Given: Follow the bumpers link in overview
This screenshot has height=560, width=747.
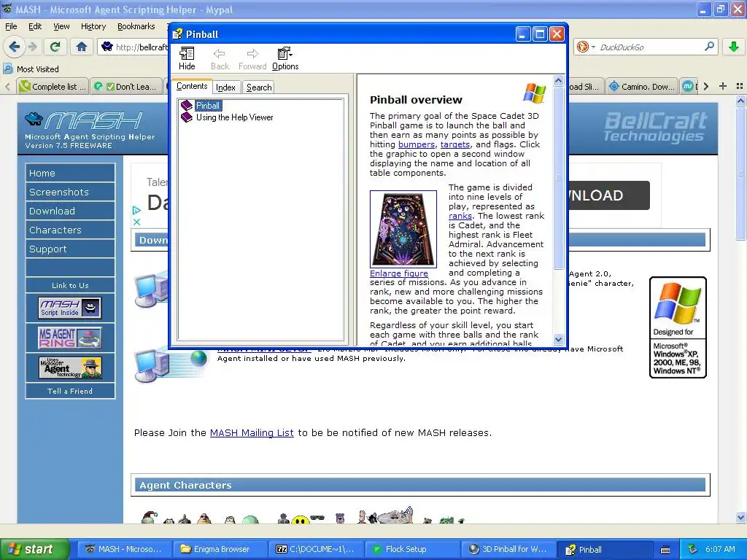Looking at the screenshot, I should 417,144.
